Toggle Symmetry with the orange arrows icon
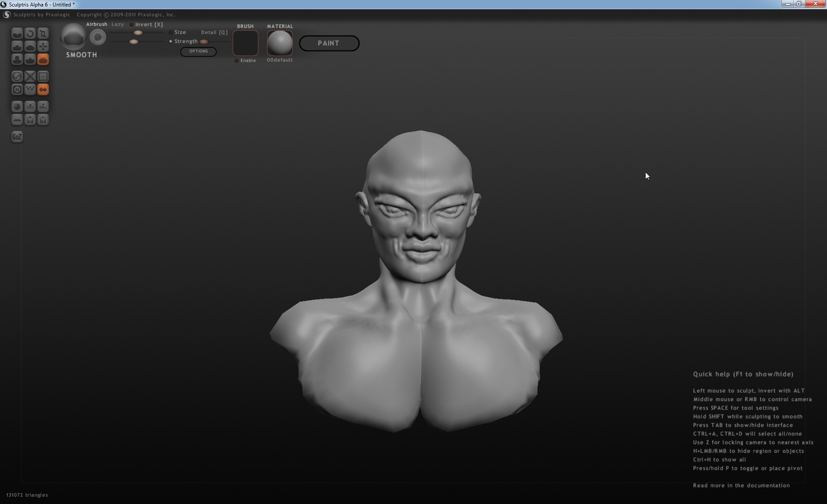The width and height of the screenshot is (827, 504). click(x=43, y=90)
